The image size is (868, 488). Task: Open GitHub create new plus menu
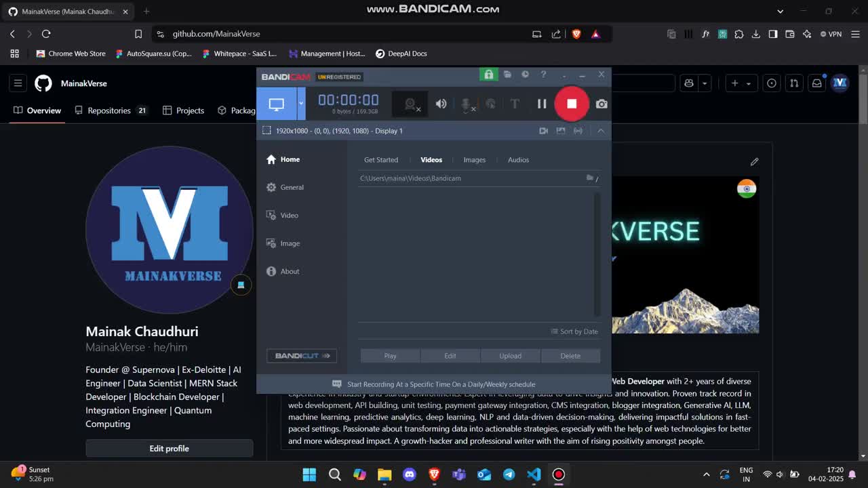[741, 83]
